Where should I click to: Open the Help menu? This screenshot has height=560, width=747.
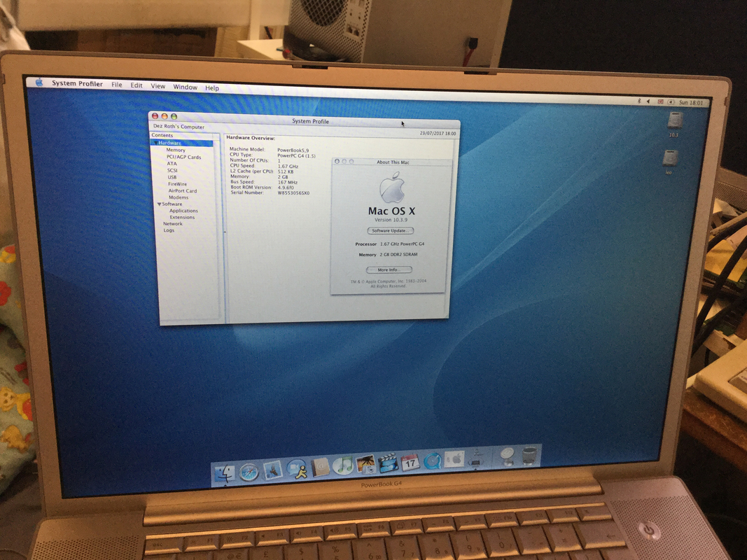[x=212, y=87]
